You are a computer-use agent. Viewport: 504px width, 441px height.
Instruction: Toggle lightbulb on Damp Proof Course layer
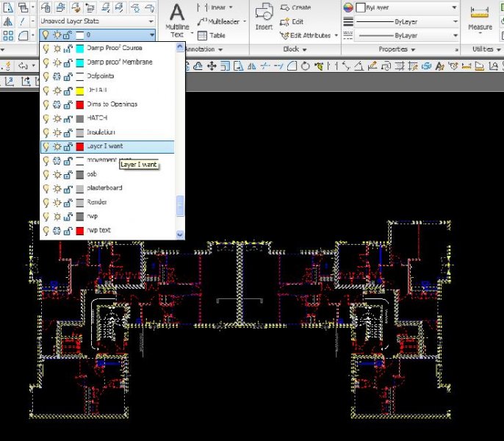(x=46, y=49)
